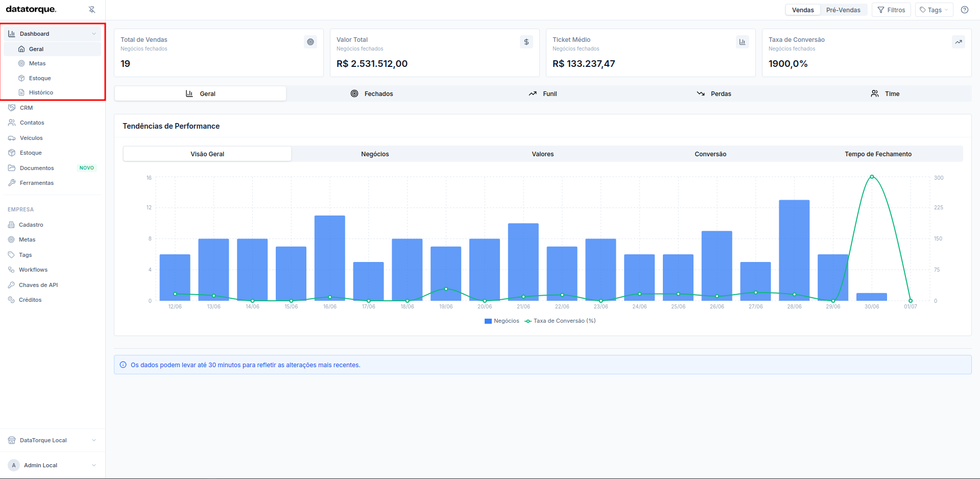Click the target icon on Total de Vendas card
Viewport: 980px width, 479px height.
coord(310,42)
